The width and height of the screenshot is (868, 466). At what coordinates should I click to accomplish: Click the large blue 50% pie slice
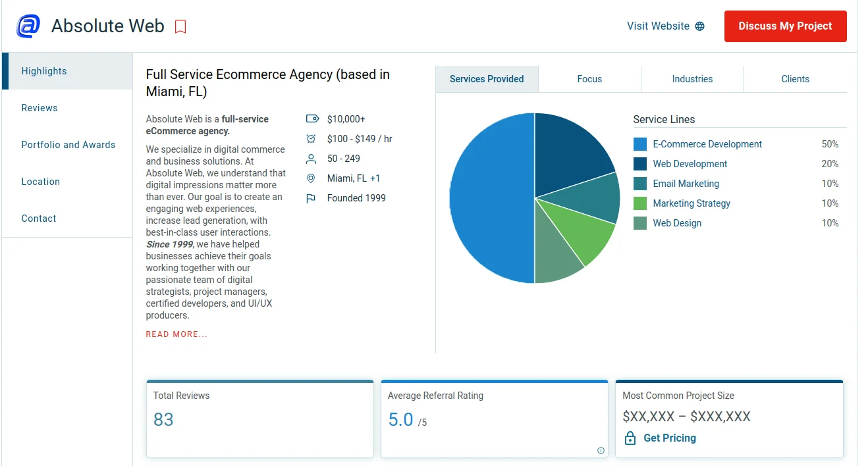pos(491,198)
